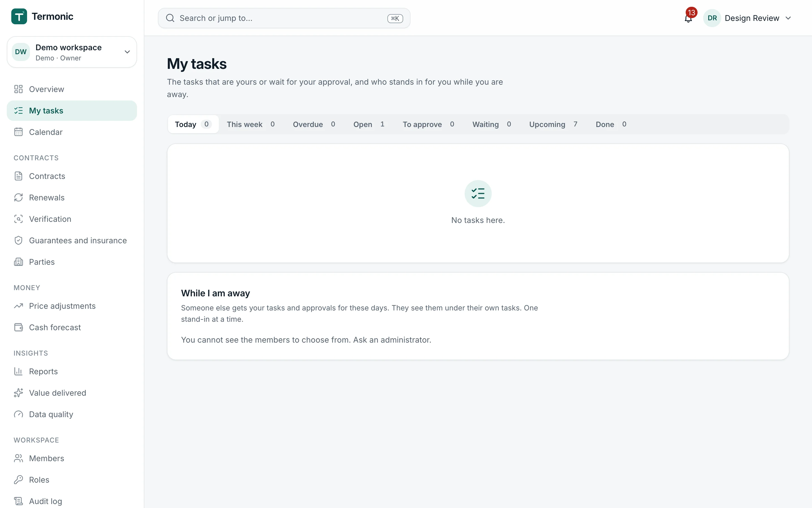Open the Design Review user menu chevron
This screenshot has height=508, width=812.
pyautogui.click(x=789, y=18)
